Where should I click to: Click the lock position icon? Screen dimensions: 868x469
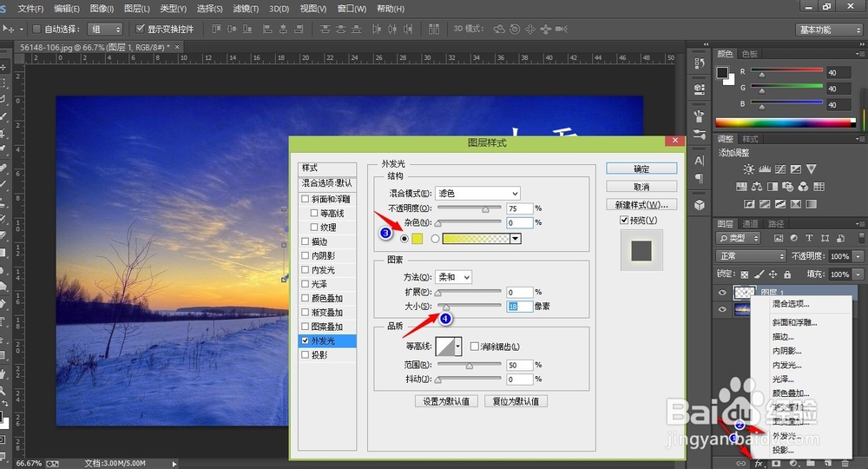tap(773, 274)
